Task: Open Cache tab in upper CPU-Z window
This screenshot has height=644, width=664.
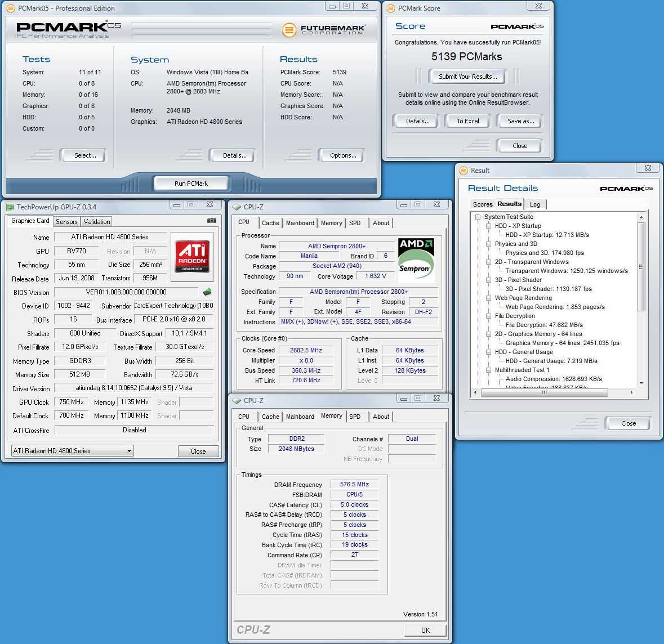Action: click(270, 223)
